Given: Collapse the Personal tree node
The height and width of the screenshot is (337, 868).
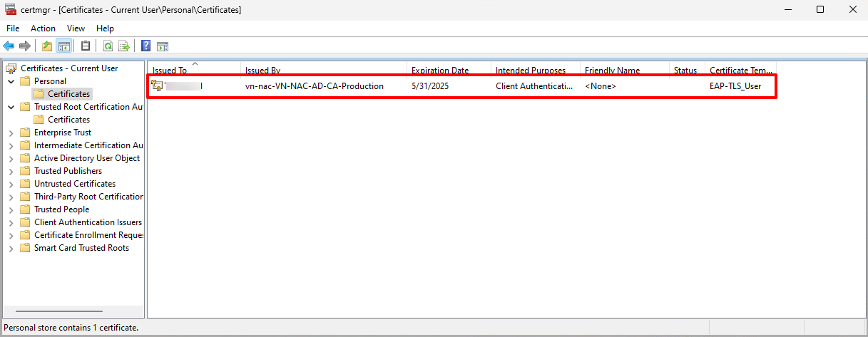Looking at the screenshot, I should 11,81.
